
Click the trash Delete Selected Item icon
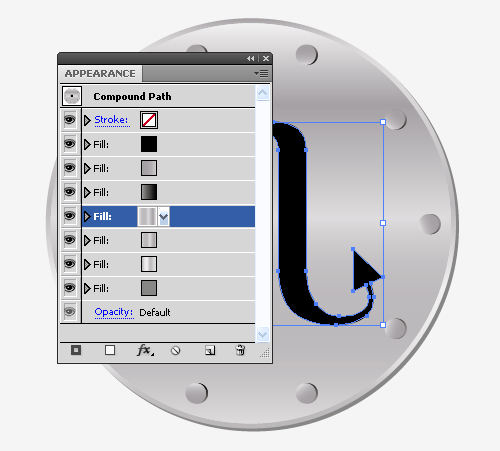[240, 350]
